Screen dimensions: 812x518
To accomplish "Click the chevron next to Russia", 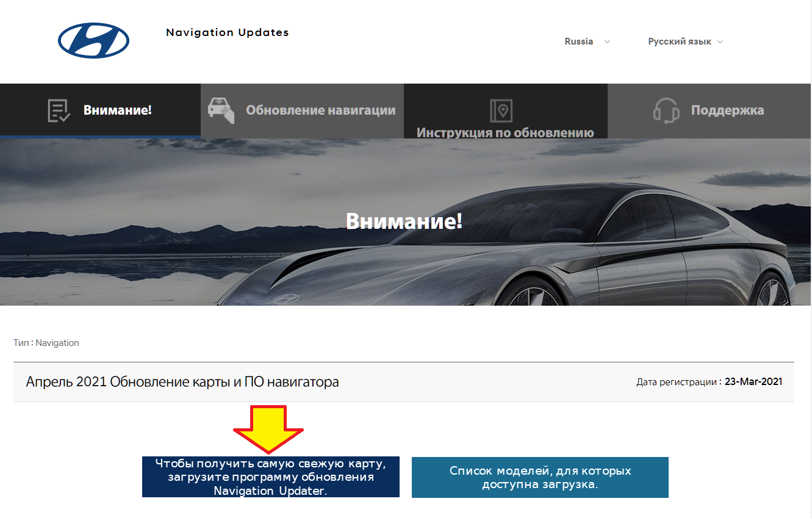I will point(607,41).
